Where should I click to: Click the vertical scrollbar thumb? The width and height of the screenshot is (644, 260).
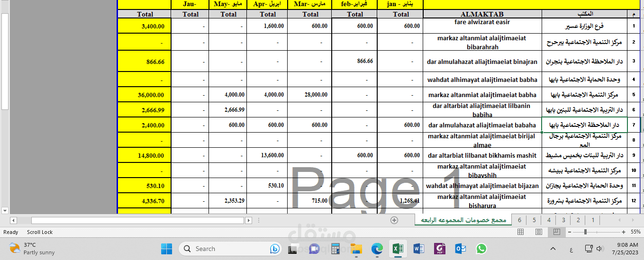point(5,61)
